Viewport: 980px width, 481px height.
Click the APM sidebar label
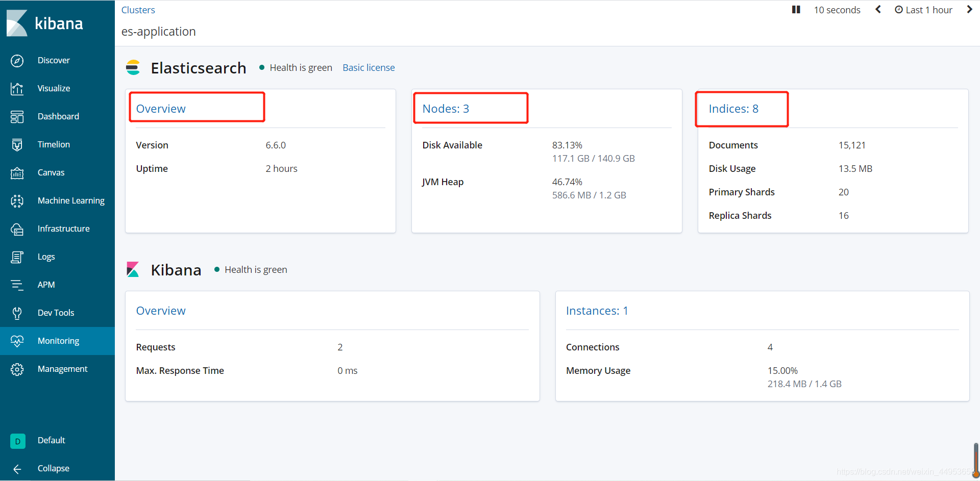coord(46,285)
